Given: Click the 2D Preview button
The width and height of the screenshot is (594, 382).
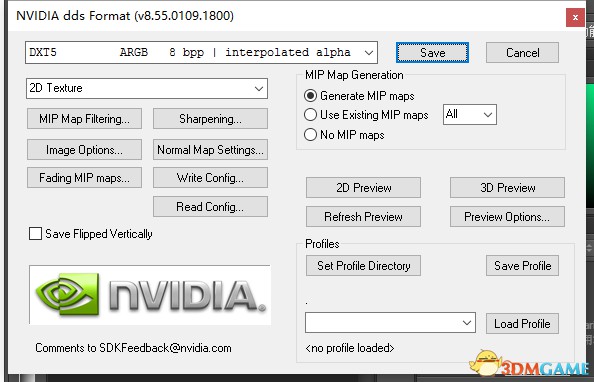Looking at the screenshot, I should tap(363, 188).
